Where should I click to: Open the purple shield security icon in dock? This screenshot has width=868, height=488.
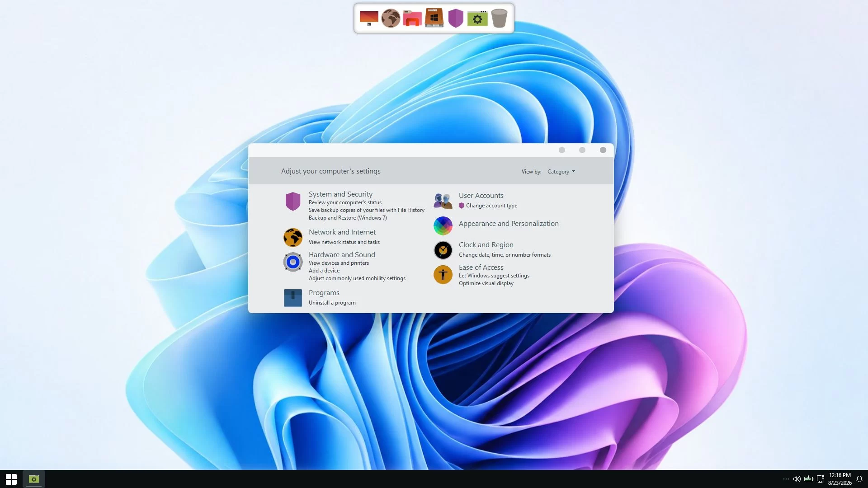click(x=456, y=18)
